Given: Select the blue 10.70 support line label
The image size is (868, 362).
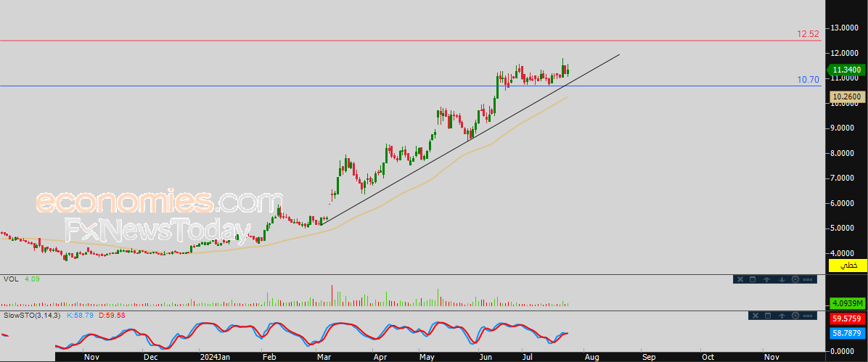Looking at the screenshot, I should tap(808, 80).
